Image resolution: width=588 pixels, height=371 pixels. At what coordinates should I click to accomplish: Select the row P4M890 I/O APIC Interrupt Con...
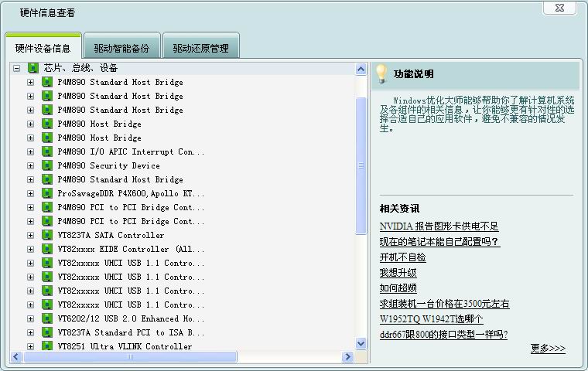pos(131,151)
